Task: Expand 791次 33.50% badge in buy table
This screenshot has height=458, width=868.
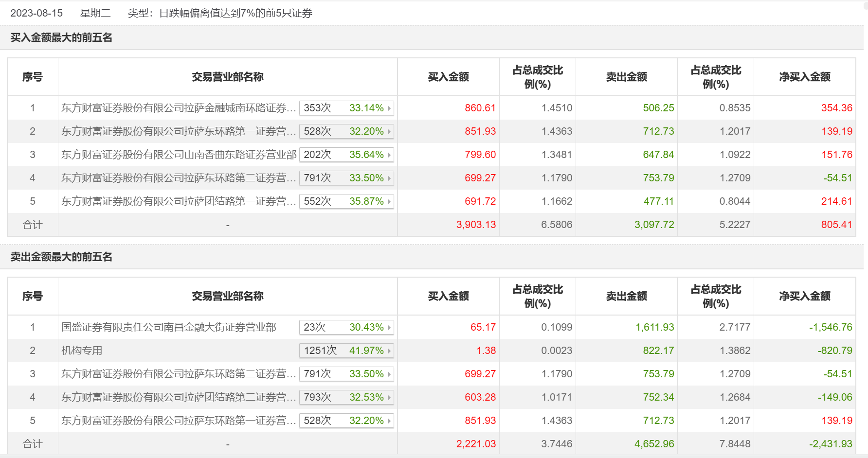Action: (x=346, y=178)
